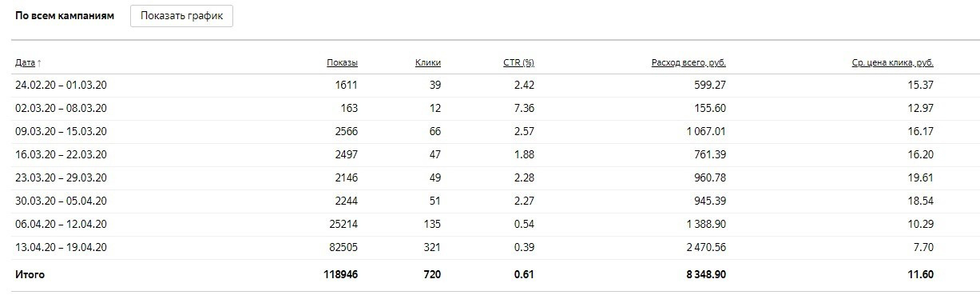Screen dimensions: 980x307
Task: Select the 06.04.20 – 12.04.20 date row
Action: pos(495,225)
